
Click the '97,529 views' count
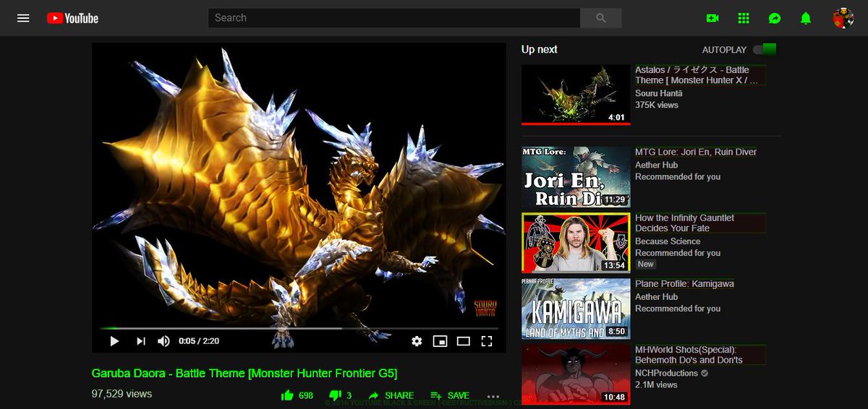[122, 394]
